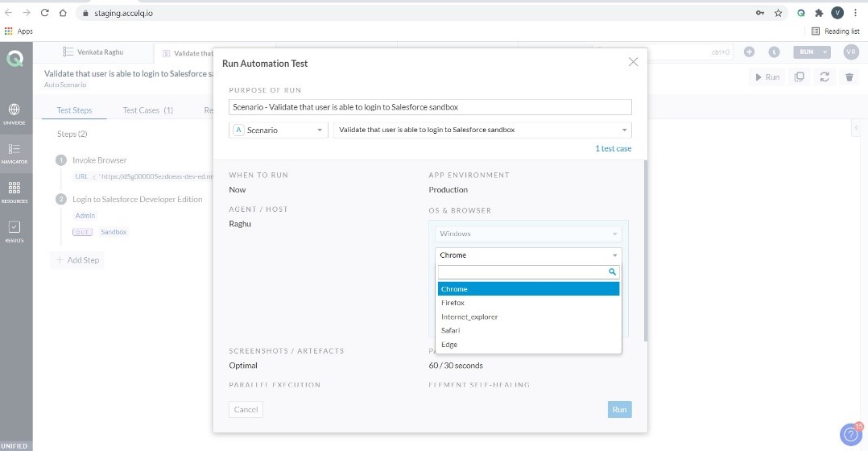The image size is (868, 451).
Task: Reload the page with refresh icon
Action: click(45, 13)
